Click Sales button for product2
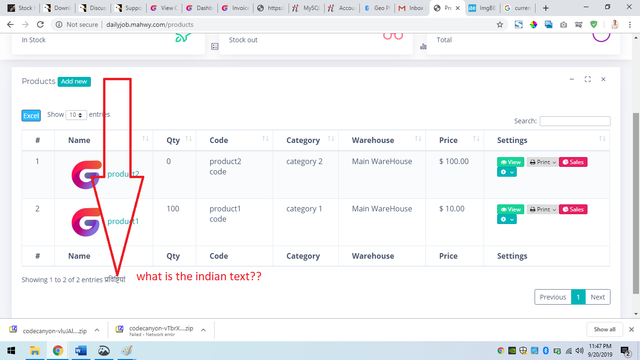The image size is (640, 360). pyautogui.click(x=573, y=162)
